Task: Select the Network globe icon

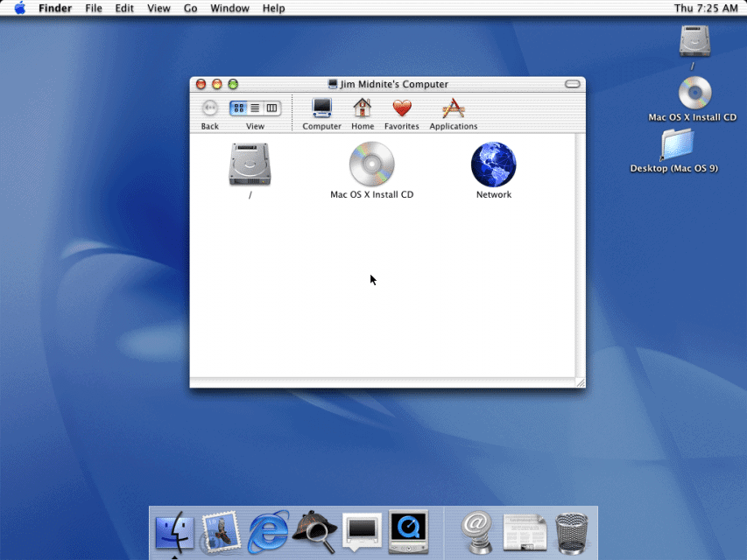Action: (x=493, y=164)
